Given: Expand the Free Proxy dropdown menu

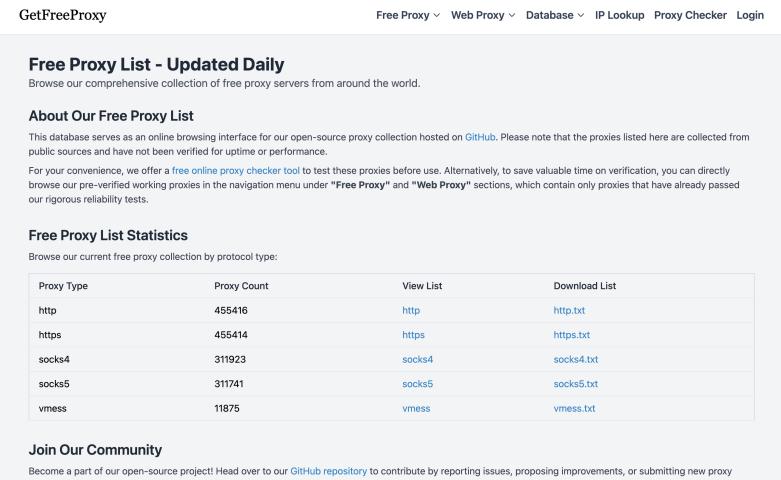Looking at the screenshot, I should (x=407, y=15).
